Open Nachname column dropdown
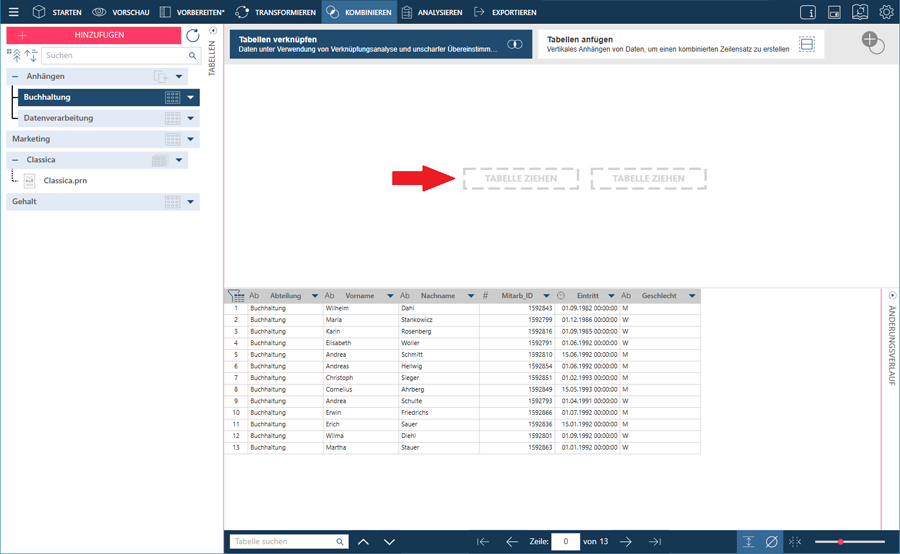This screenshot has height=554, width=900. [x=471, y=296]
